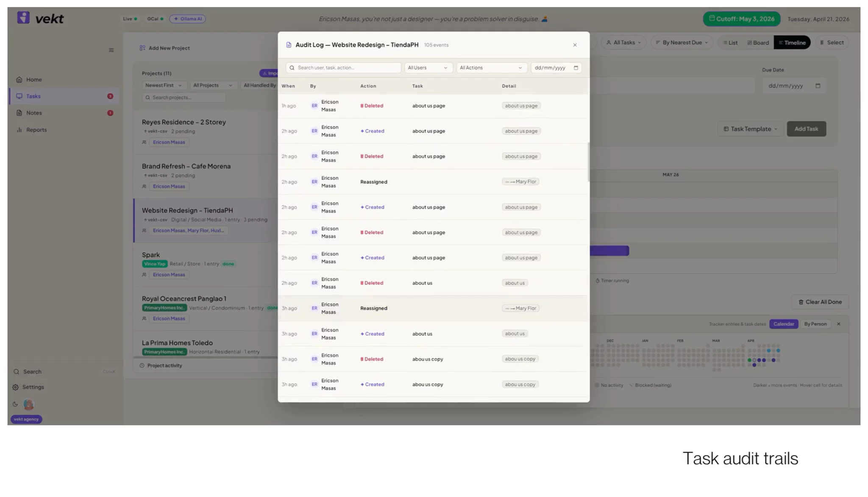868x497 pixels.
Task: Open Settings via the gear icon
Action: (x=16, y=387)
